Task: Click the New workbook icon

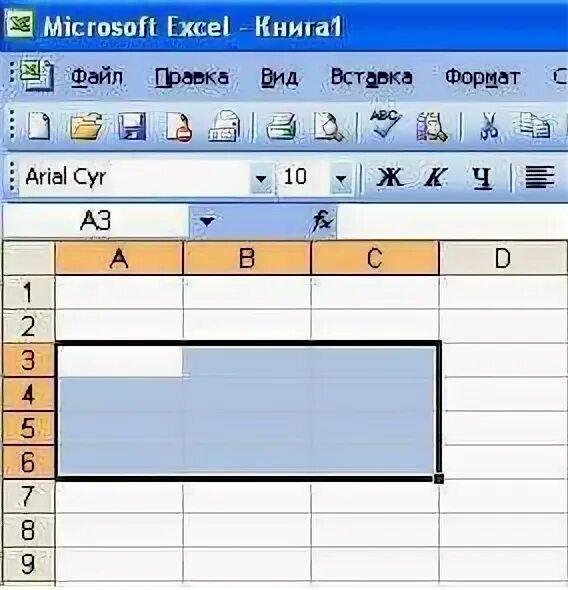Action: pyautogui.click(x=39, y=126)
